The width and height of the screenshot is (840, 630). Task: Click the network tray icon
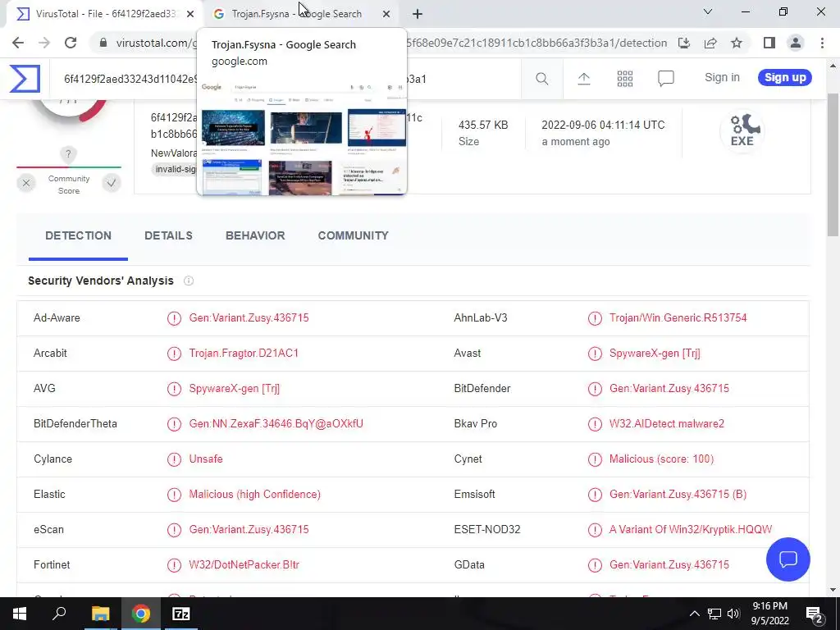[714, 614]
